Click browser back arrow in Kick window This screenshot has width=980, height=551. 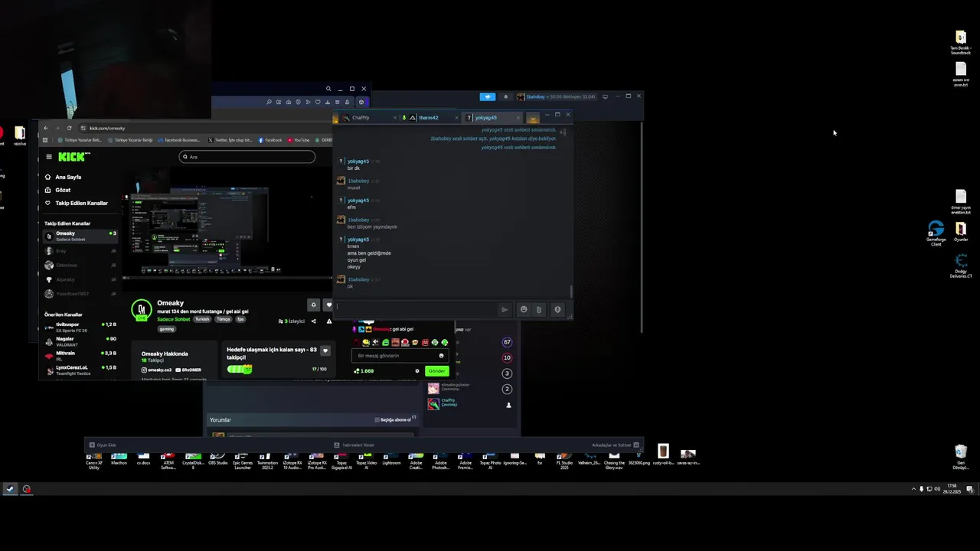point(46,128)
